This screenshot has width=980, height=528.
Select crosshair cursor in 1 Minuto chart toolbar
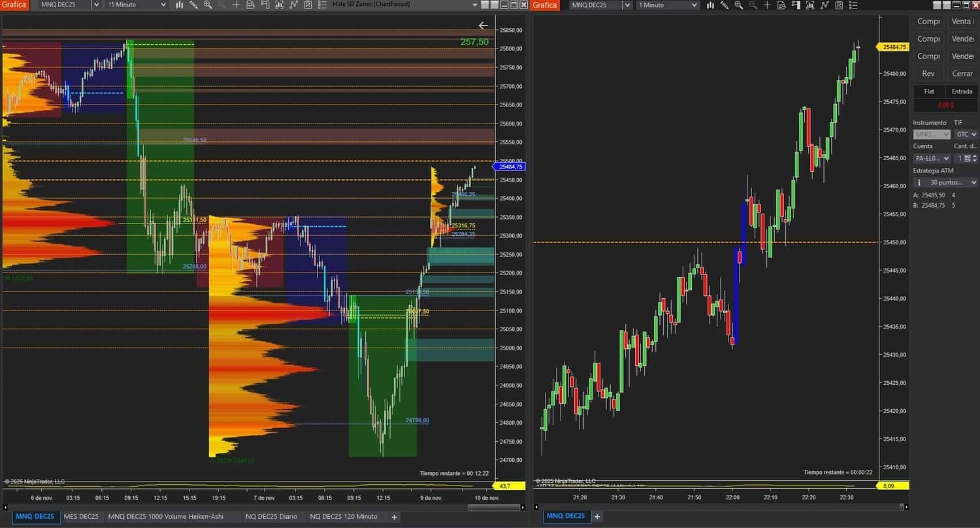point(767,5)
